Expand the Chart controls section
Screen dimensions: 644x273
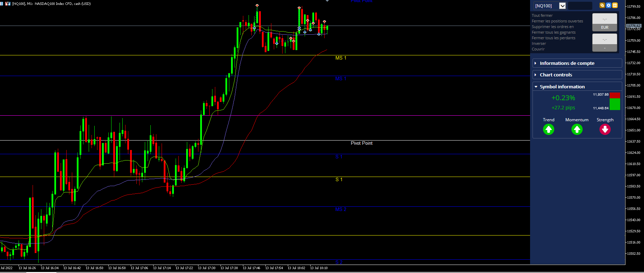coord(577,75)
